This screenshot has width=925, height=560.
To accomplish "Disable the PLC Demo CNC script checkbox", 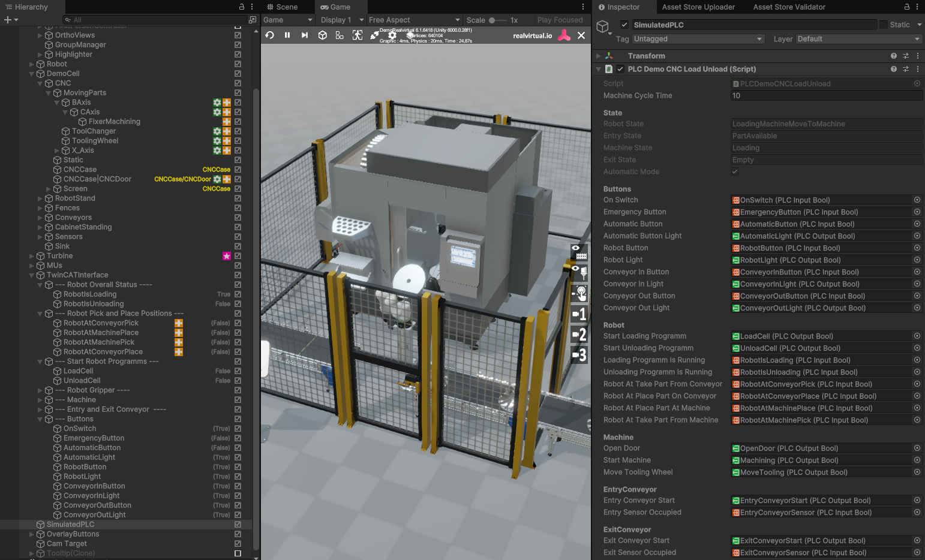I will [620, 69].
